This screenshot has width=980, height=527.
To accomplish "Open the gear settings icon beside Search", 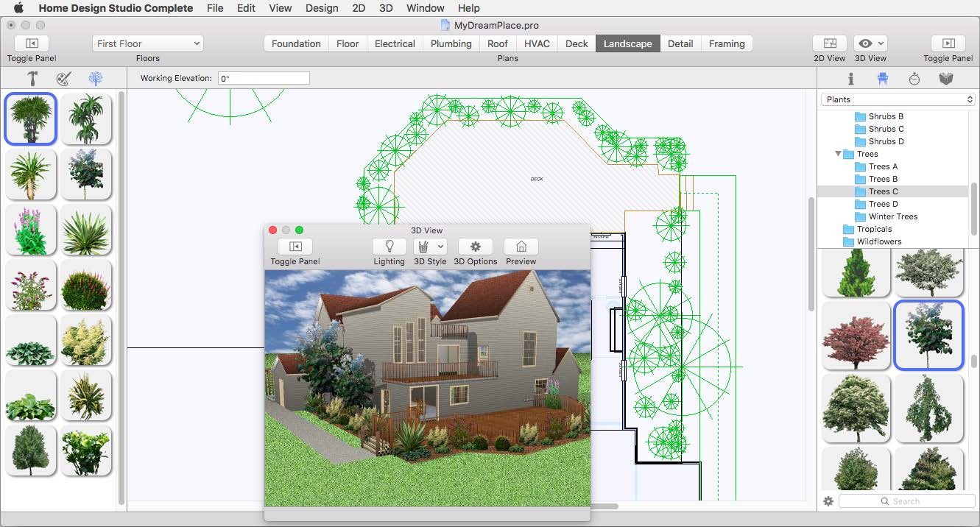I will pyautogui.click(x=828, y=501).
